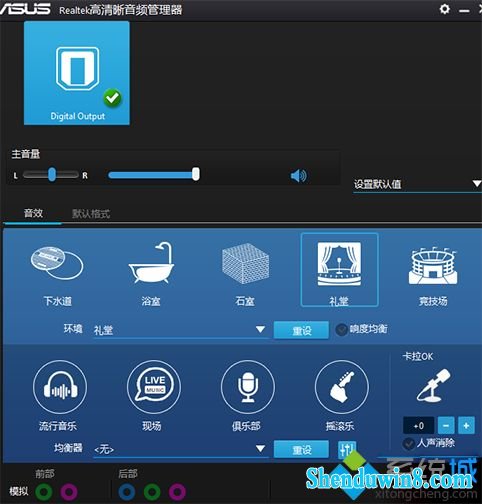Open graphic equalizer sliders icon

(x=346, y=449)
